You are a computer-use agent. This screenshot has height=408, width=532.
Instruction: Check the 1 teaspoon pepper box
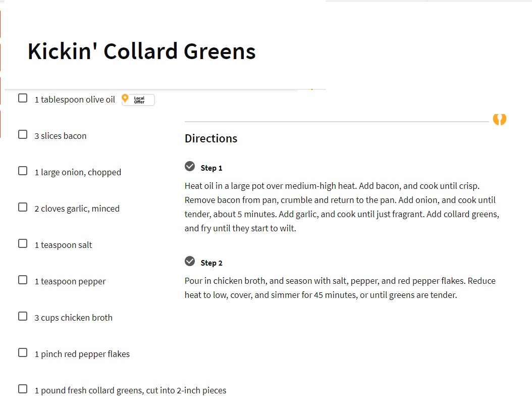pos(23,280)
